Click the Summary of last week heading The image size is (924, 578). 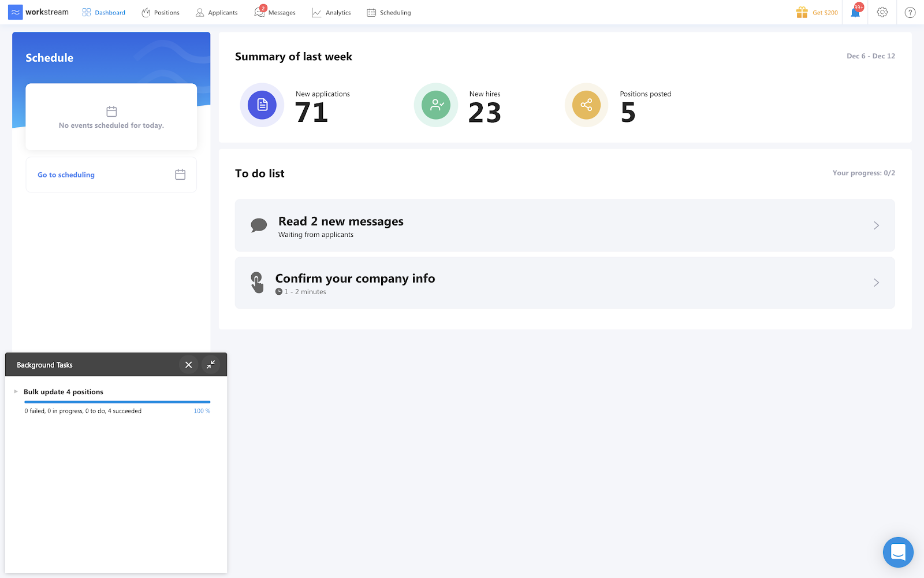293,57
